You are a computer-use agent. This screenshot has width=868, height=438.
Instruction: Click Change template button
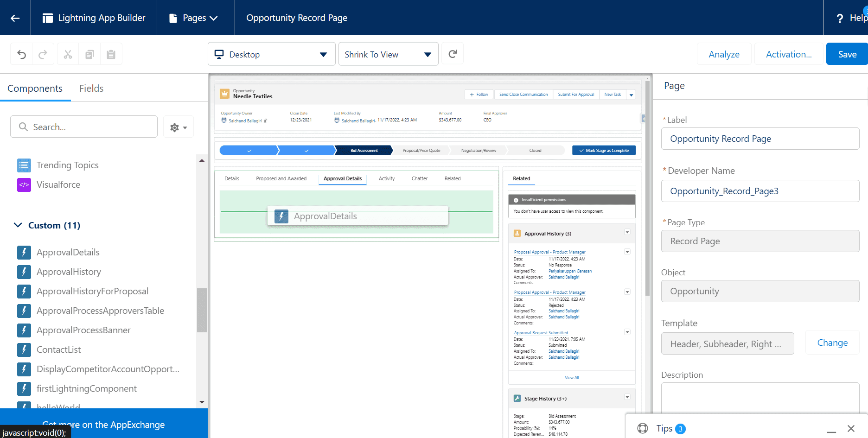832,343
